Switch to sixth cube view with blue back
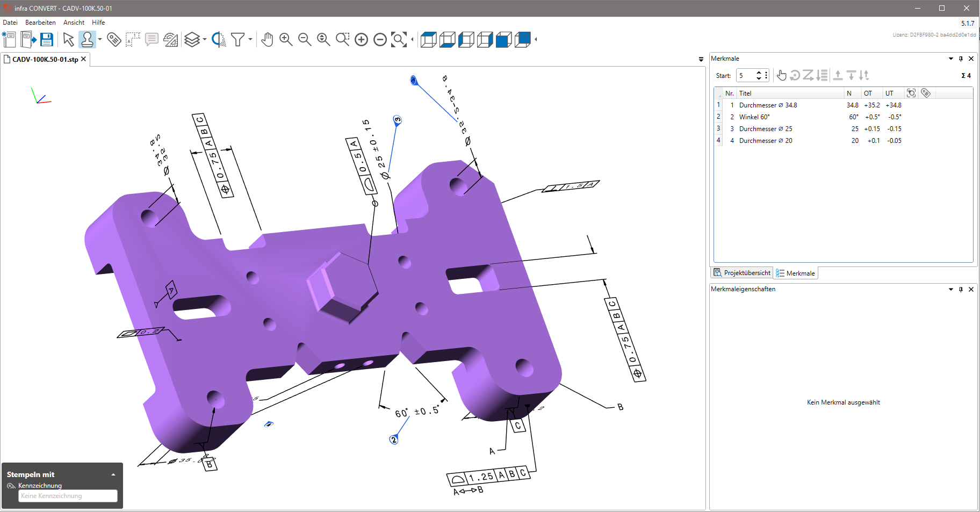Viewport: 980px width, 512px height. (x=522, y=39)
